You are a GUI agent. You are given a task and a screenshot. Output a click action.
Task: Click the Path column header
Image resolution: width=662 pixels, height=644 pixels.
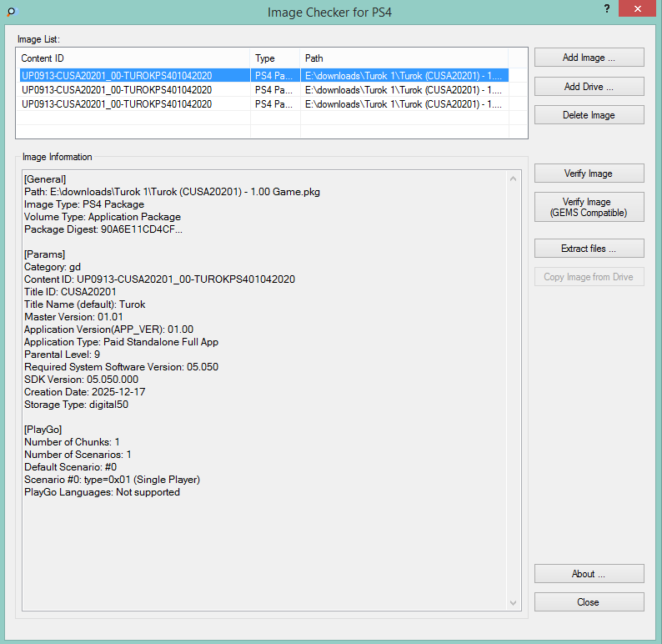click(x=404, y=58)
